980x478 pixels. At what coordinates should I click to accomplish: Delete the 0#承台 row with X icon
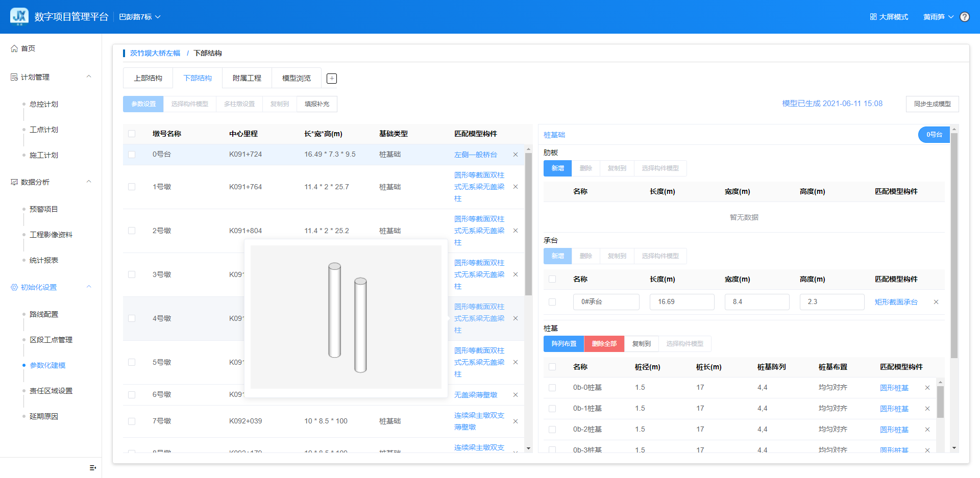point(936,302)
